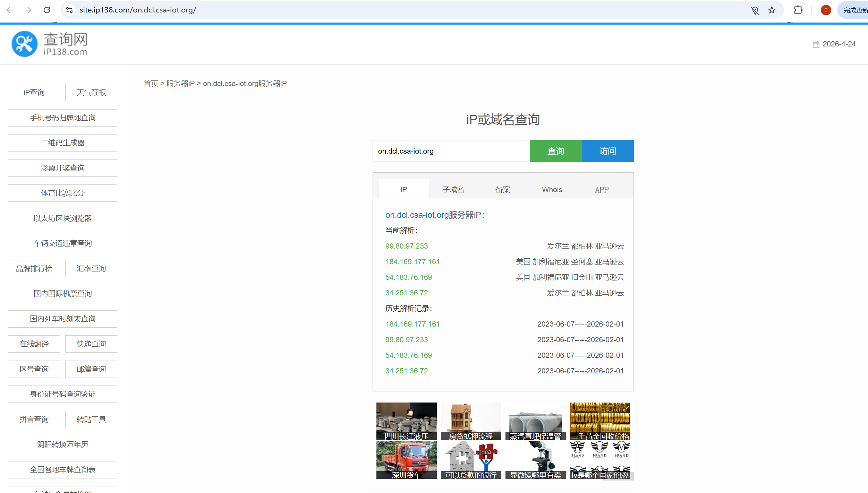Click the 可以贷款的银行 ad thumbnail
Viewport: 868px width, 493px height.
click(x=471, y=460)
